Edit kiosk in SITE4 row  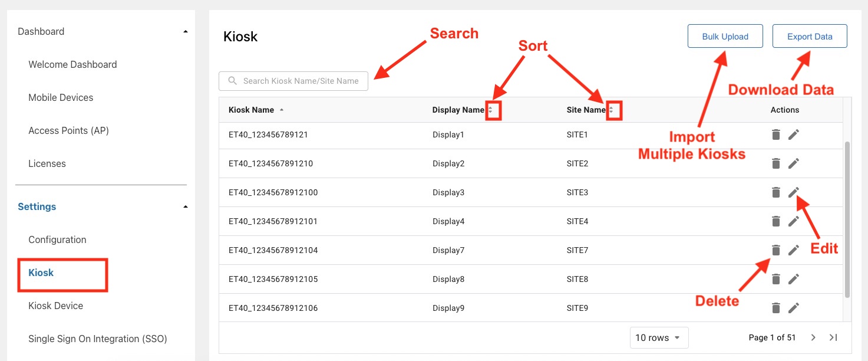coord(794,221)
